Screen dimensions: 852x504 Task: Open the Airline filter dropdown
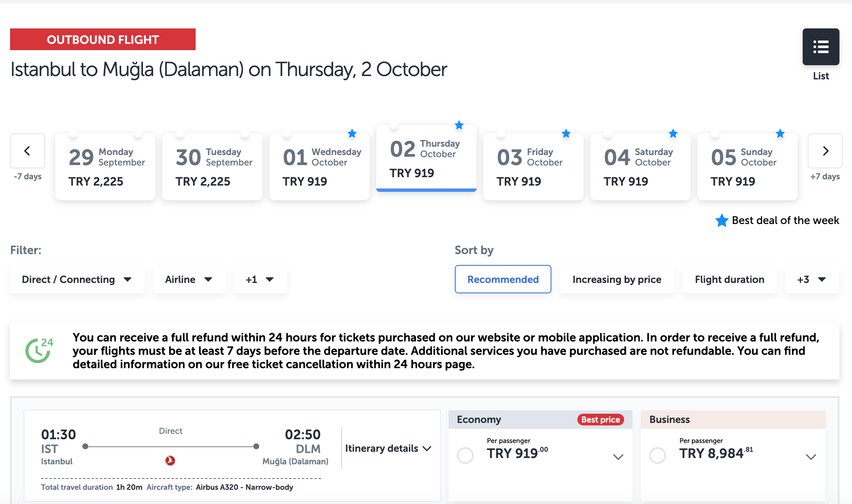pos(189,280)
